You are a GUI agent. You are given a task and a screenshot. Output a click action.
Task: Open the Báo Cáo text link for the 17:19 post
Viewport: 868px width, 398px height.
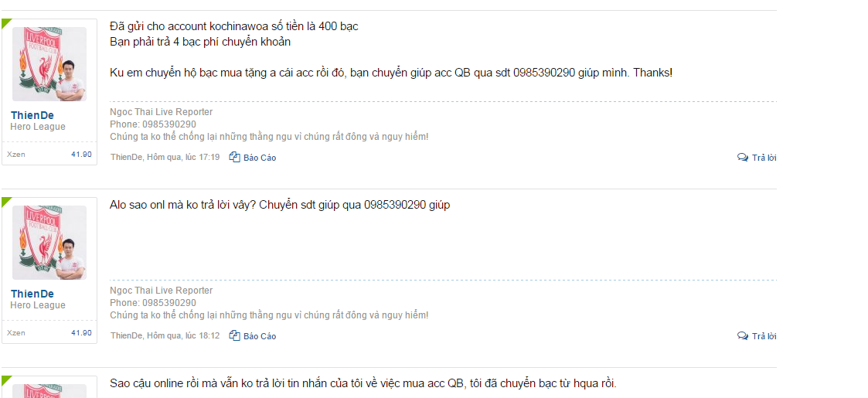(260, 158)
